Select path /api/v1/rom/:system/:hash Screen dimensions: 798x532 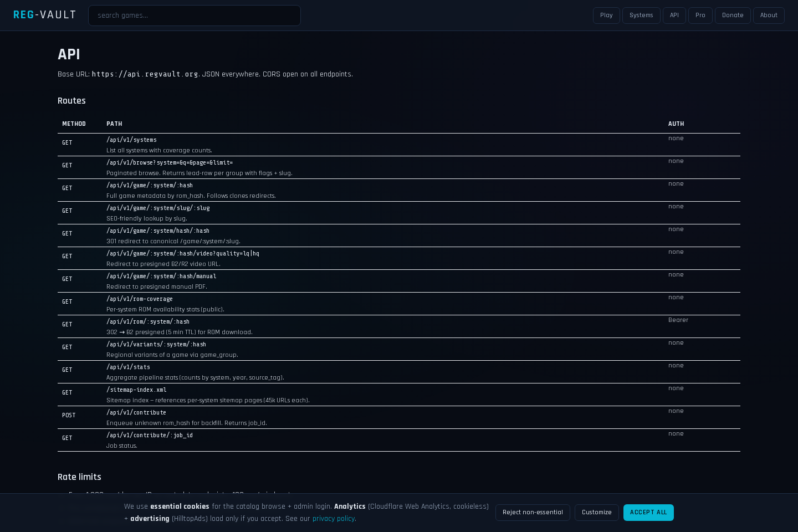[x=148, y=322]
